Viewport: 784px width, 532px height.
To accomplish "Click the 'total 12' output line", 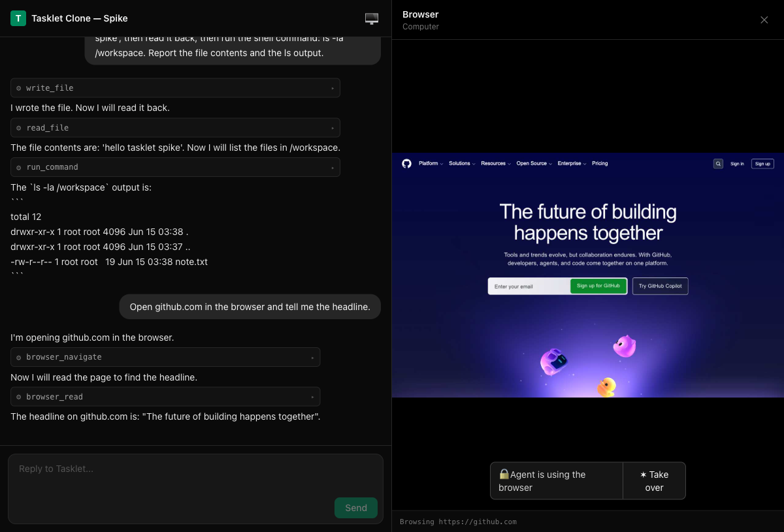I will (x=26, y=217).
